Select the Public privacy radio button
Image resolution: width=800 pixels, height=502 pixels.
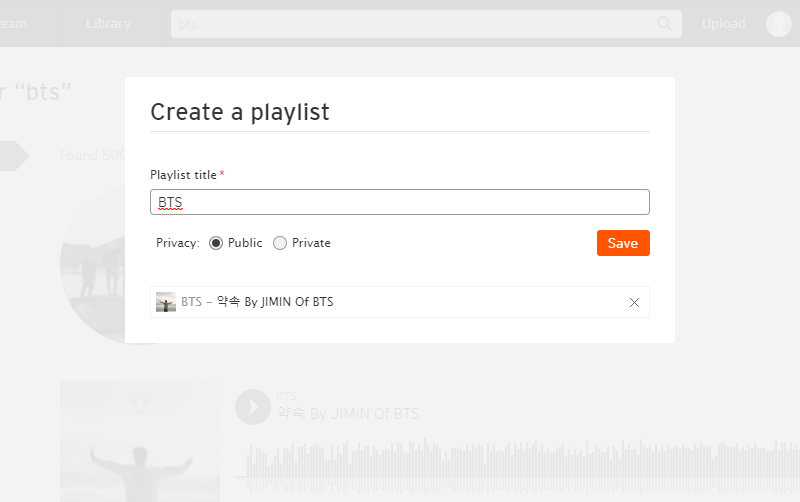pyautogui.click(x=216, y=243)
